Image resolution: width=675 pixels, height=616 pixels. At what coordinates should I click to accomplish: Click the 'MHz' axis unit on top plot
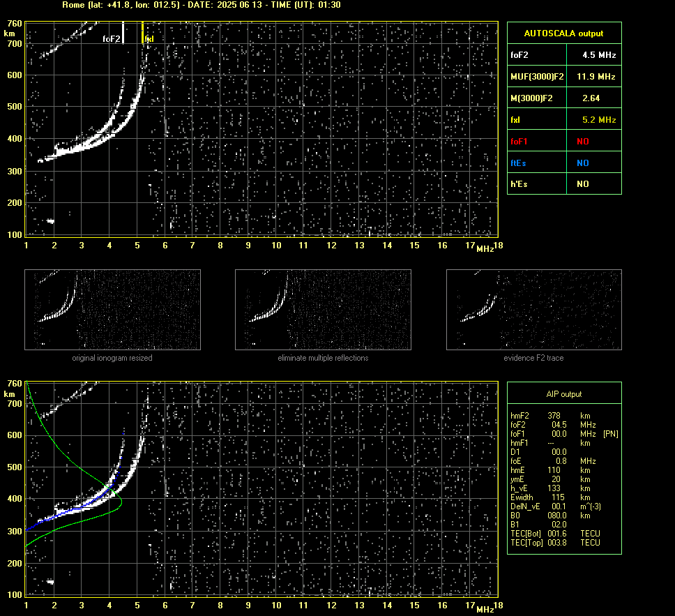pos(485,249)
